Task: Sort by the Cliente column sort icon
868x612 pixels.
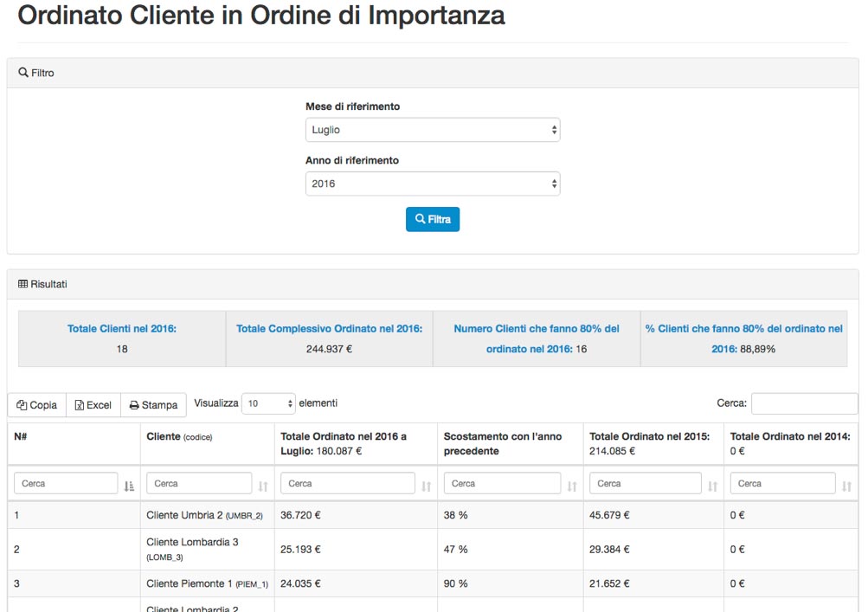Action: (263, 486)
